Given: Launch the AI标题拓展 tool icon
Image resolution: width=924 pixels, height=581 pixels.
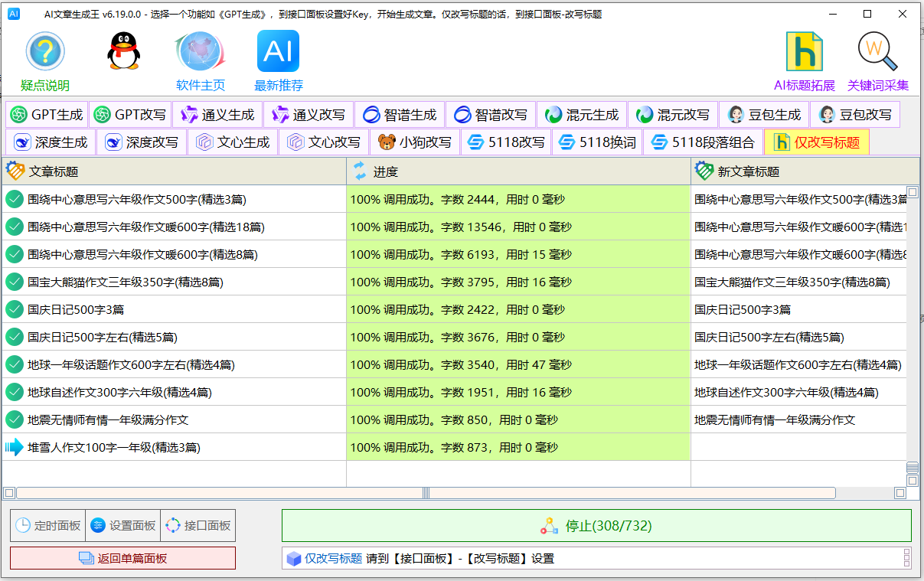Looking at the screenshot, I should pyautogui.click(x=805, y=52).
